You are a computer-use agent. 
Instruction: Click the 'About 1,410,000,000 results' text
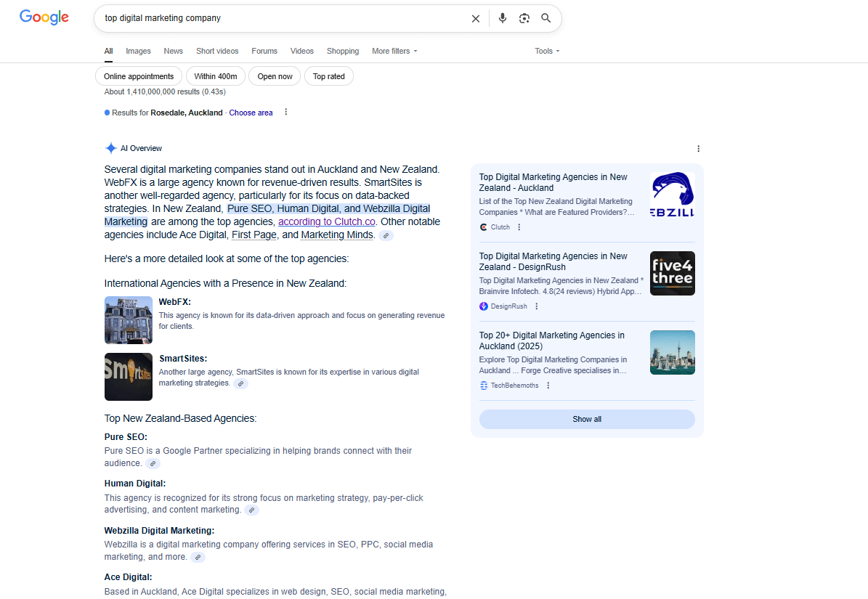152,91
